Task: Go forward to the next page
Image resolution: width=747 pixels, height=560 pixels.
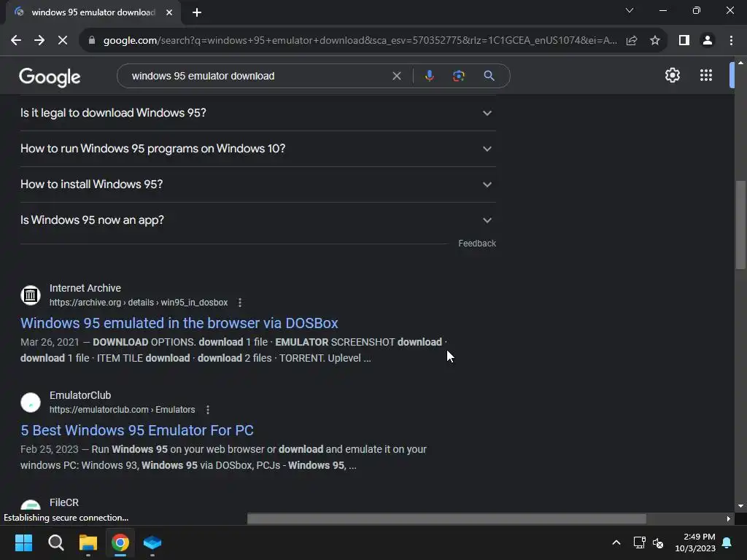Action: pos(39,41)
